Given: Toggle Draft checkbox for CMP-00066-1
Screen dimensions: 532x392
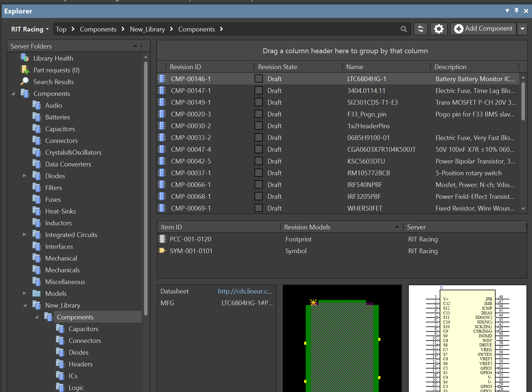Looking at the screenshot, I should point(259,184).
